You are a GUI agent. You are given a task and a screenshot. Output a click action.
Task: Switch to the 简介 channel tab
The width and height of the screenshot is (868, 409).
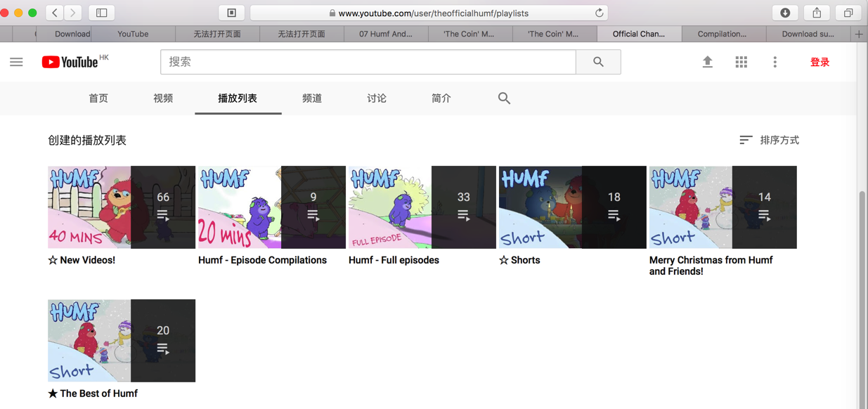pos(441,98)
